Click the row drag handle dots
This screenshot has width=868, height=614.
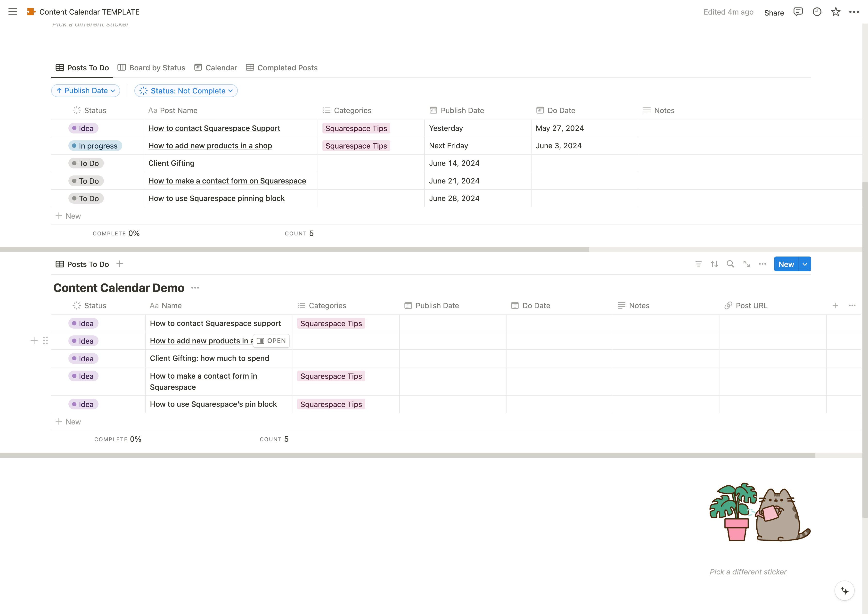[45, 340]
